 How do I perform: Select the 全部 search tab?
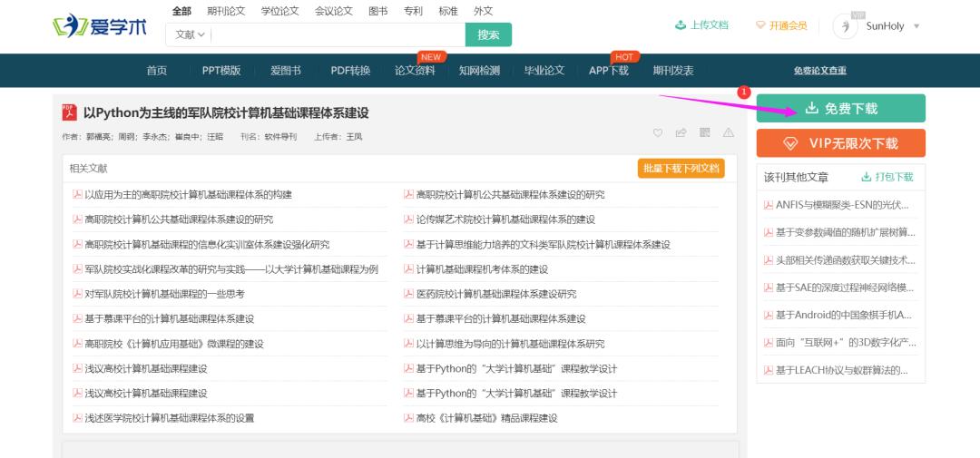click(181, 11)
